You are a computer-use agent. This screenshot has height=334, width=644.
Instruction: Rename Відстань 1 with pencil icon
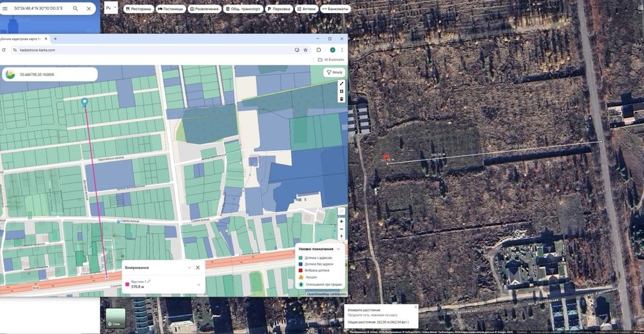tap(149, 281)
